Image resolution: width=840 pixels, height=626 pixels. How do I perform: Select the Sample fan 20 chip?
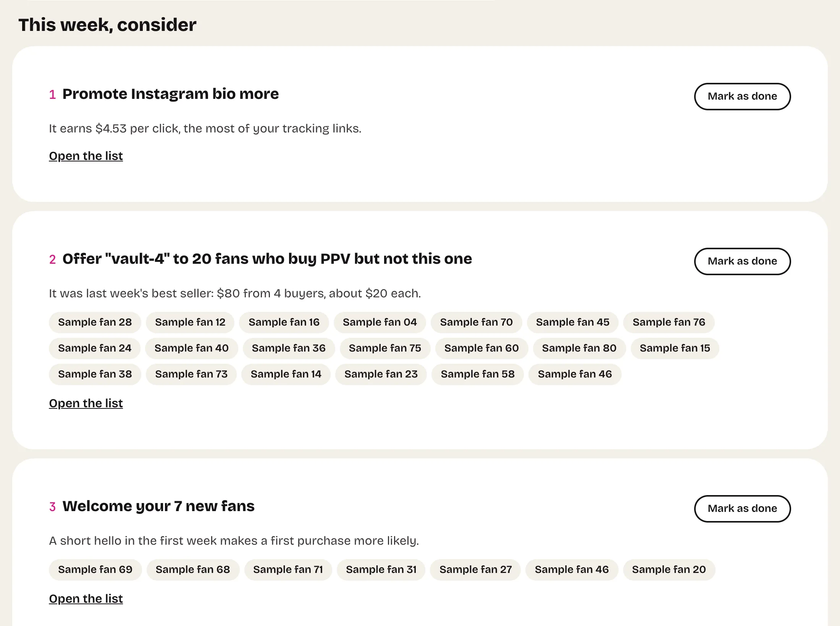(x=669, y=570)
